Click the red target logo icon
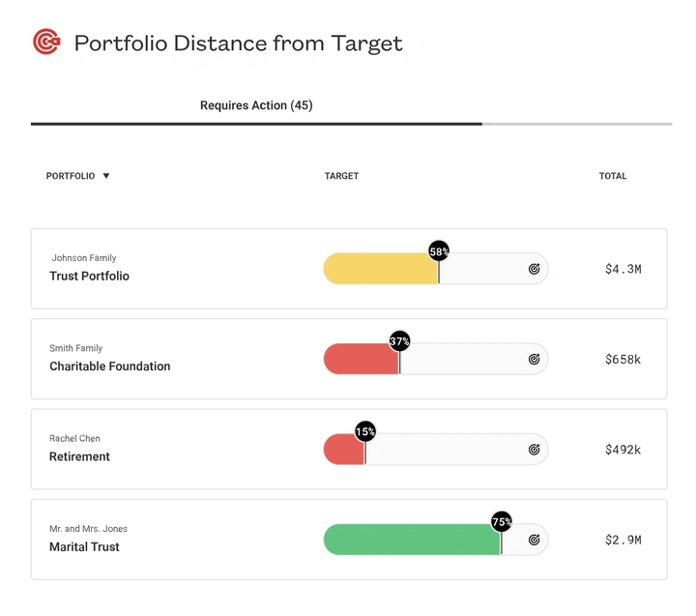696x616 pixels. [46, 42]
